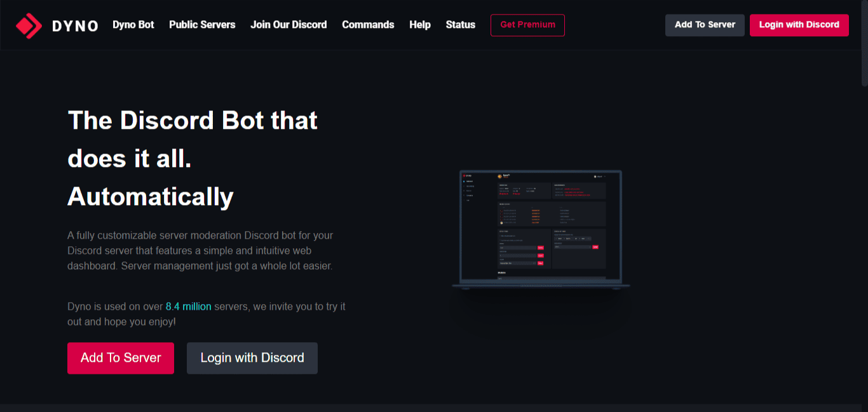Click the word "Automatically" in the heading
The width and height of the screenshot is (868, 412).
[151, 197]
